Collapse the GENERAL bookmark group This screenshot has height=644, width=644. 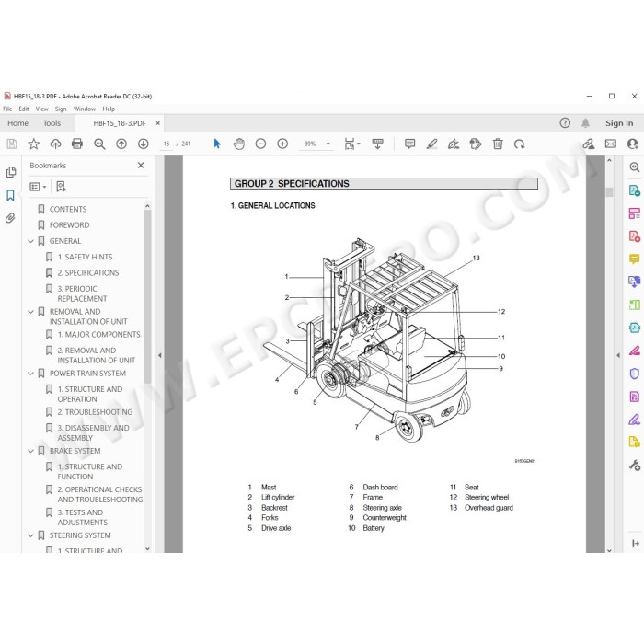(30, 241)
